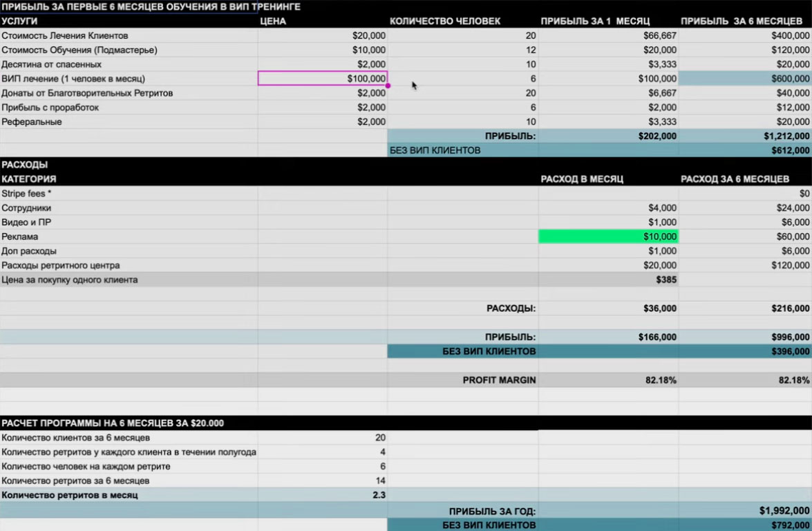
Task: Select the $60,000 Реклама six-month value
Action: [x=745, y=236]
